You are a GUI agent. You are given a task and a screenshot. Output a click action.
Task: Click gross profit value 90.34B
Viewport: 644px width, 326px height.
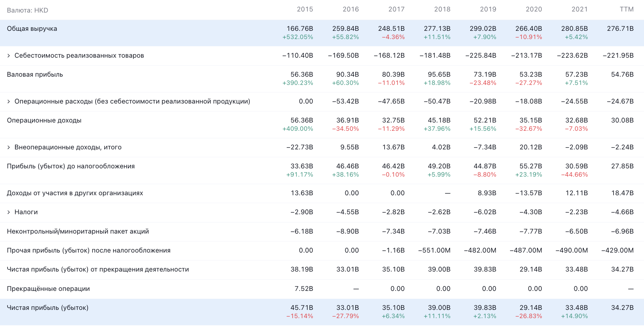point(348,75)
